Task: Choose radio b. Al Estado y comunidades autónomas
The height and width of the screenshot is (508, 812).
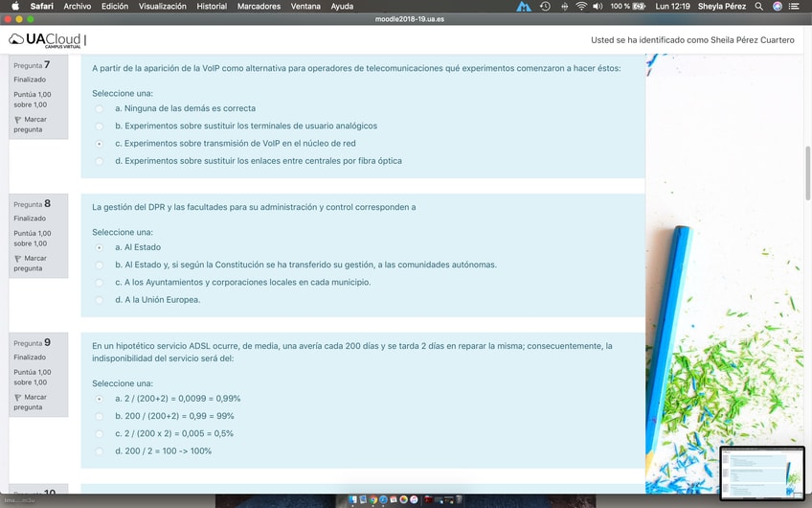Action: click(x=99, y=265)
